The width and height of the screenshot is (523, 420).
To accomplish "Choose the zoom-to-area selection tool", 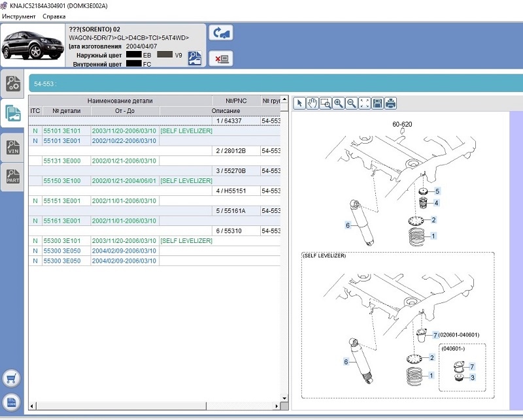I will pos(326,103).
